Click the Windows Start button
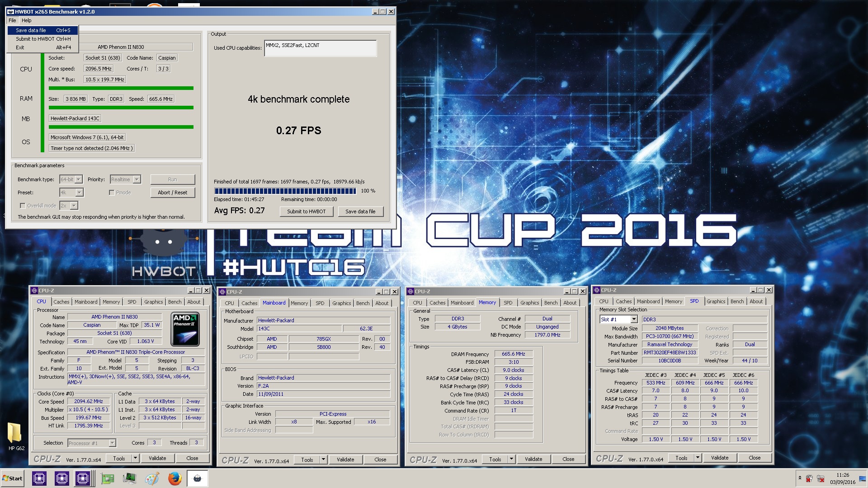The height and width of the screenshot is (488, 868). click(x=13, y=479)
